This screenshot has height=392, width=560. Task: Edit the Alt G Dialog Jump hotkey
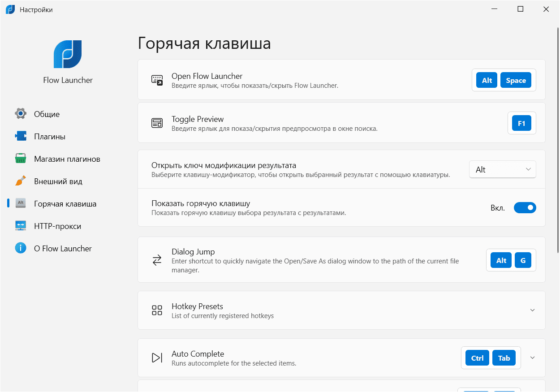click(x=511, y=260)
